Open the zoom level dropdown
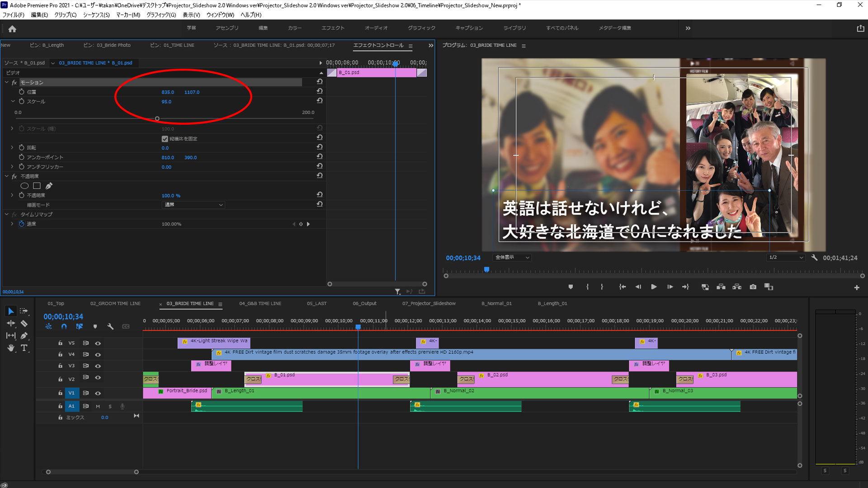The width and height of the screenshot is (868, 488). tap(512, 258)
